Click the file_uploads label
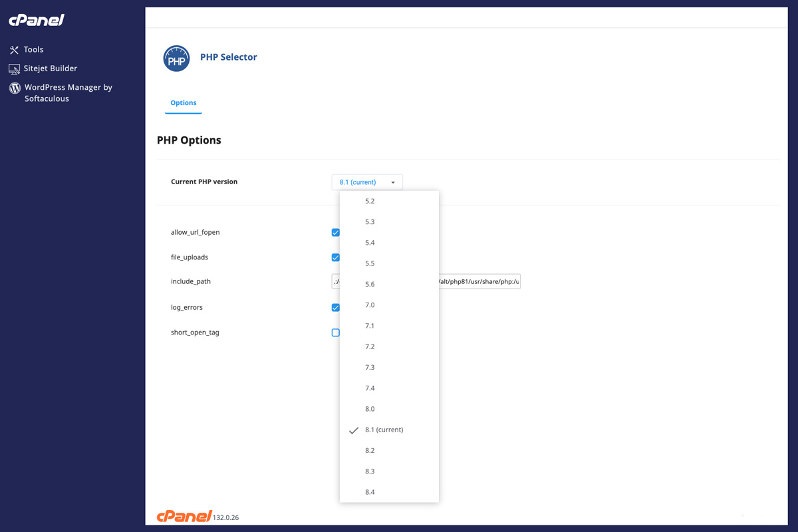 190,257
